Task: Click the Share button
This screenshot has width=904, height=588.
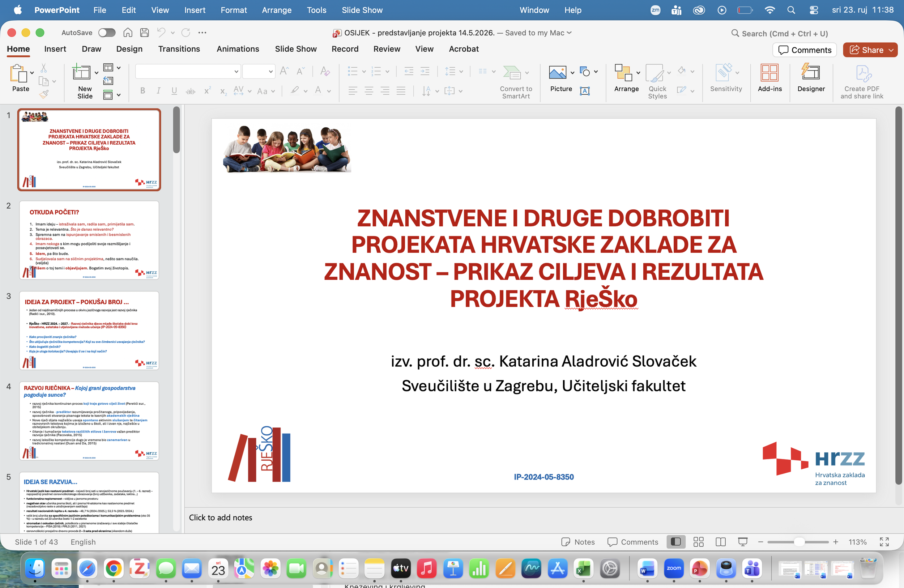Action: (867, 50)
